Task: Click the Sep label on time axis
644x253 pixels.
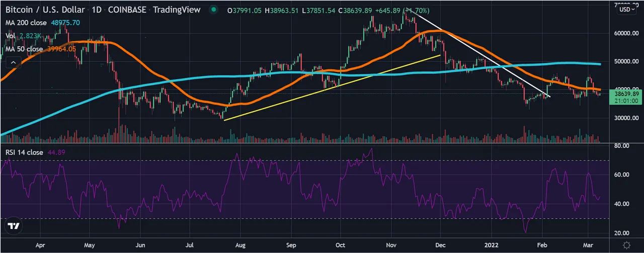Action: click(x=291, y=246)
